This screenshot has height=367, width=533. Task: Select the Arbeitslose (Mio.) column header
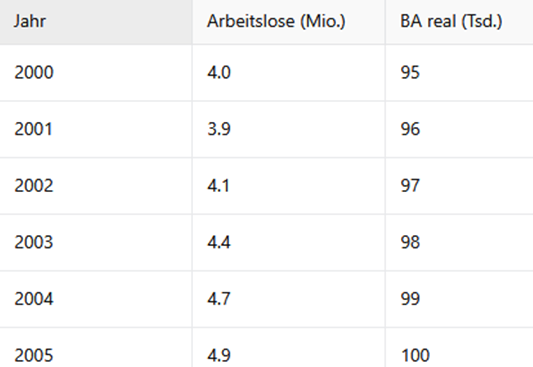tap(289, 22)
